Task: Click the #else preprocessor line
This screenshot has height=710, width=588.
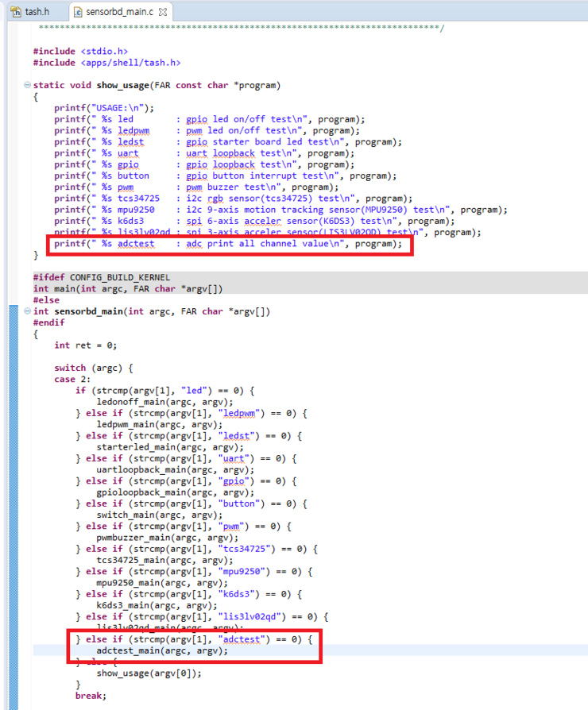Action: (46, 299)
